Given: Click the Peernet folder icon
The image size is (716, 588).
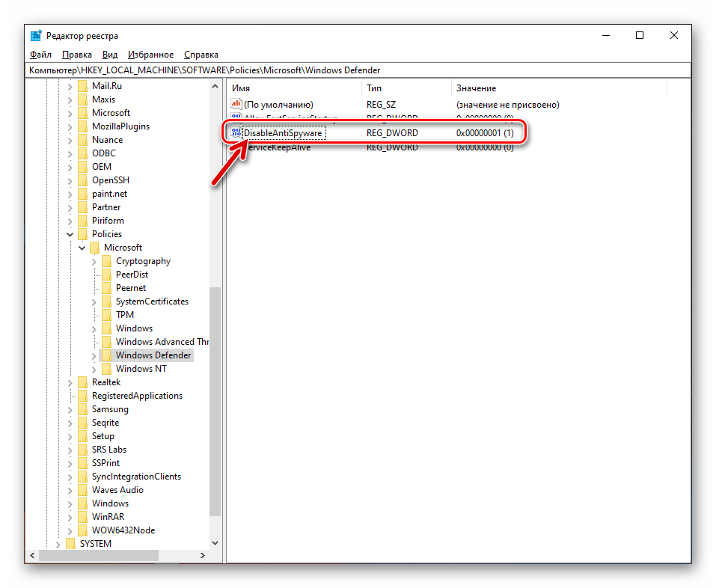Looking at the screenshot, I should (x=106, y=288).
